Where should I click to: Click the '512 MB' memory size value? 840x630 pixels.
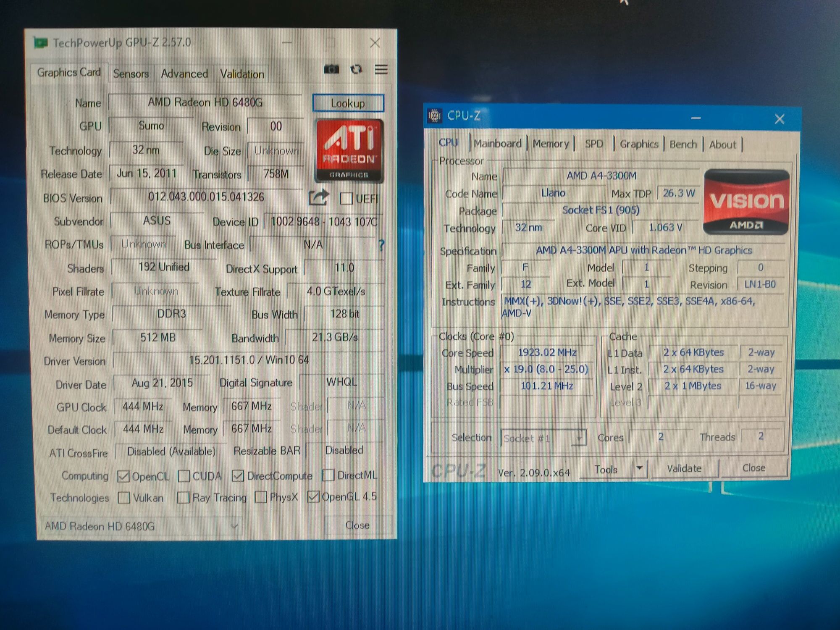pos(158,337)
